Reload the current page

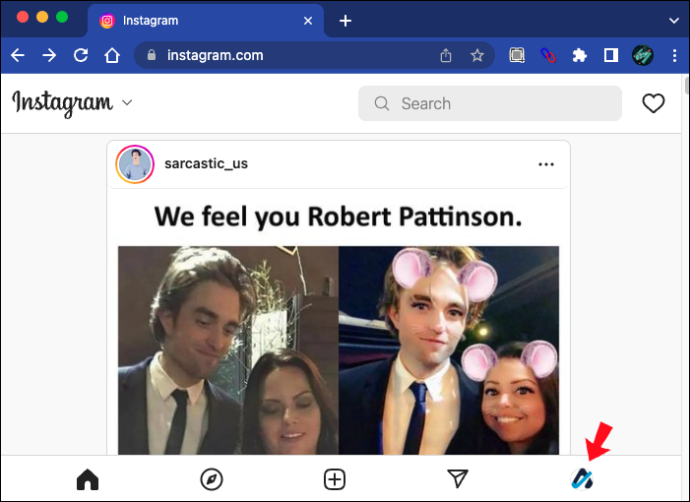(81, 55)
